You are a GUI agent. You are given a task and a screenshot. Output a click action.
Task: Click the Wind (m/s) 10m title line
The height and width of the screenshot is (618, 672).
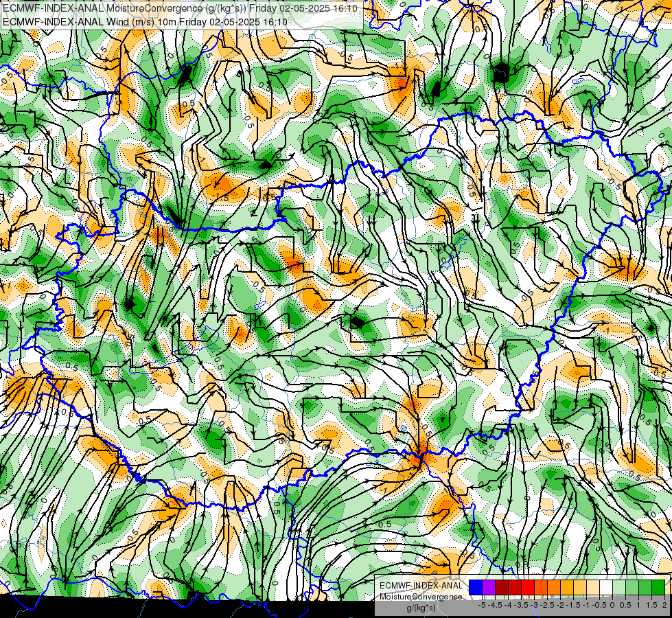point(145,22)
